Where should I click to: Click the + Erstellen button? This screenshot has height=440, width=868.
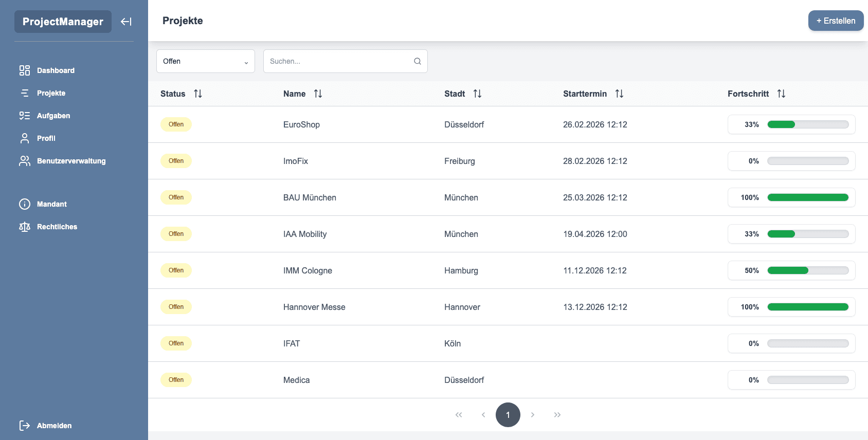click(x=836, y=21)
